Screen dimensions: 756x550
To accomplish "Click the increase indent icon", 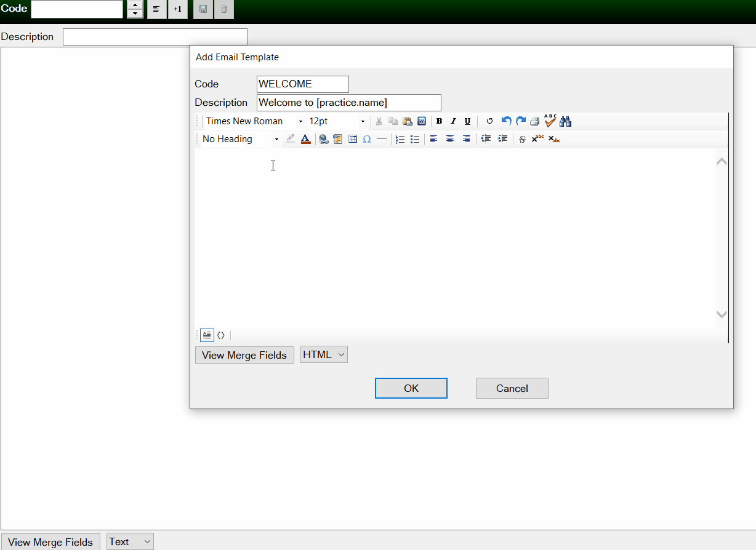I will point(502,139).
